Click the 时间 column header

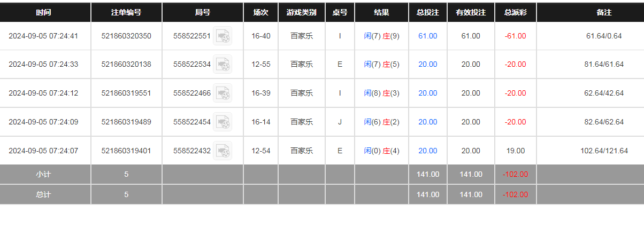(44, 12)
